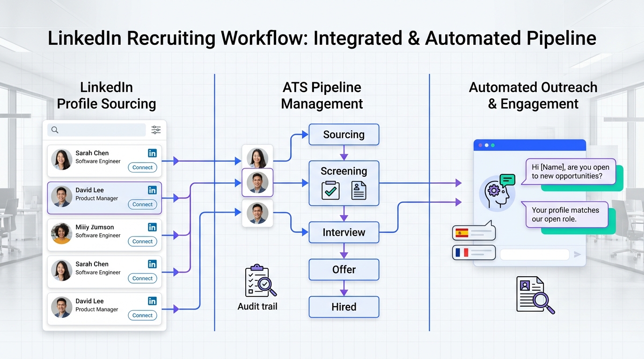Click the LinkedIn logo on Zumson's card
The height and width of the screenshot is (359, 644).
point(152,227)
